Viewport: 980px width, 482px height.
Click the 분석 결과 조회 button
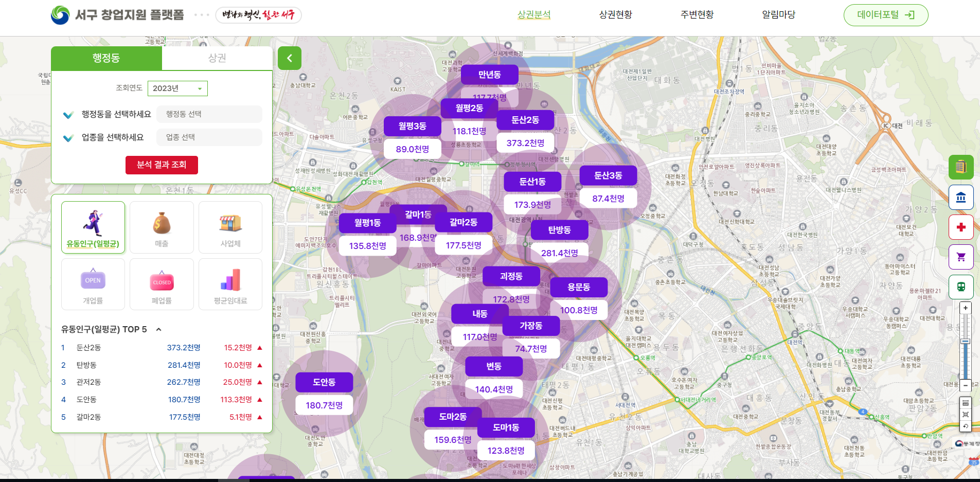162,165
